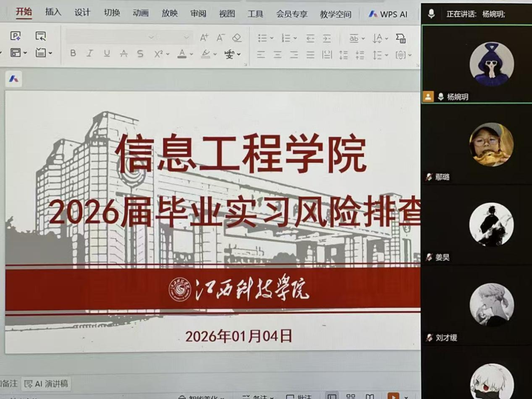Open the slide layout dropdown

tap(18, 53)
